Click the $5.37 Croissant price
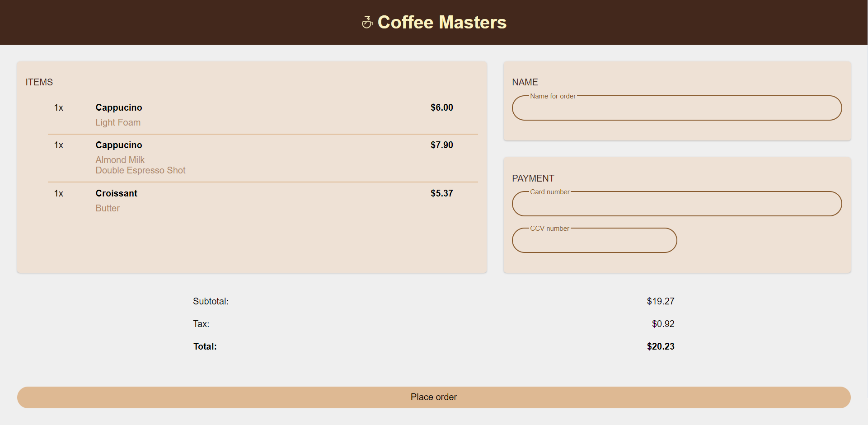868x425 pixels. coord(442,193)
